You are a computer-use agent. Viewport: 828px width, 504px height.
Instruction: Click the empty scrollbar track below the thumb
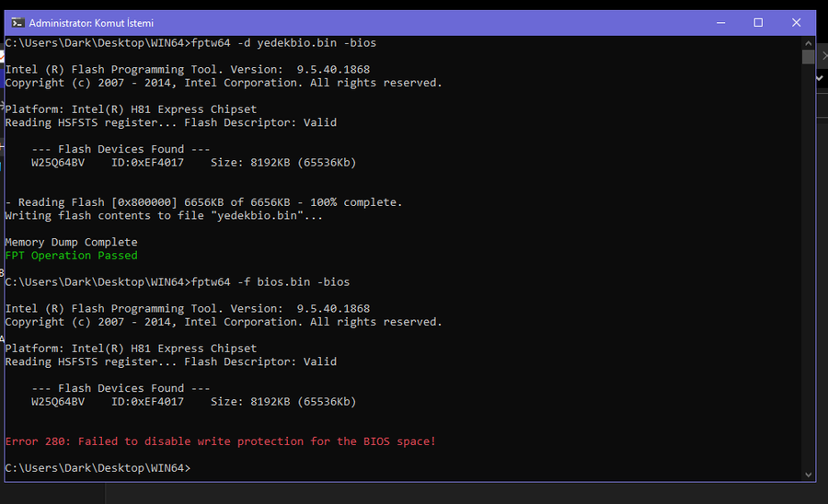coord(809,264)
